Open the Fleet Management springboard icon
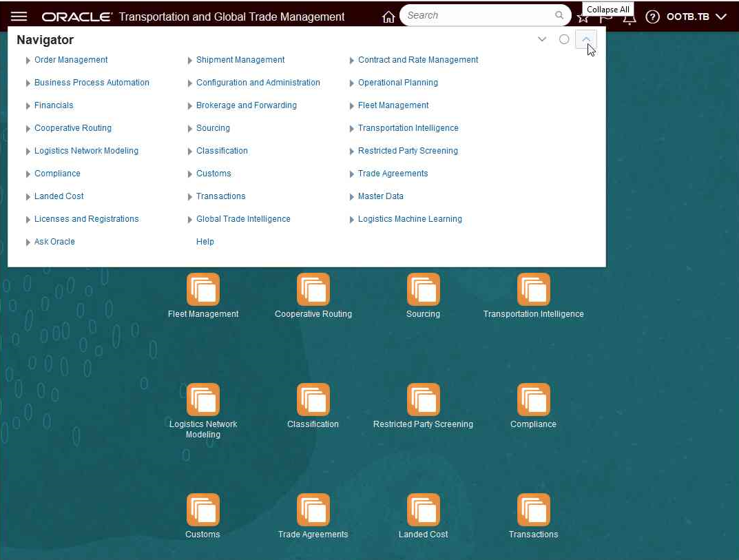 [203, 289]
